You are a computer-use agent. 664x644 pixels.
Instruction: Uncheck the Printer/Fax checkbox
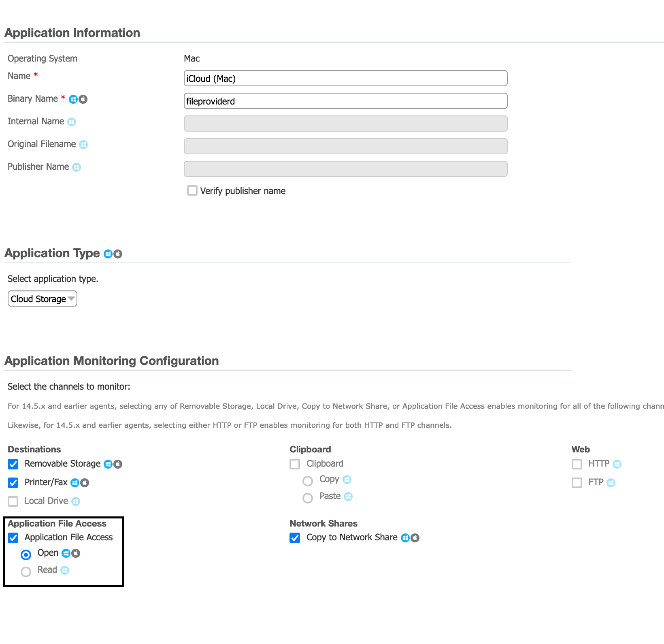coord(13,483)
